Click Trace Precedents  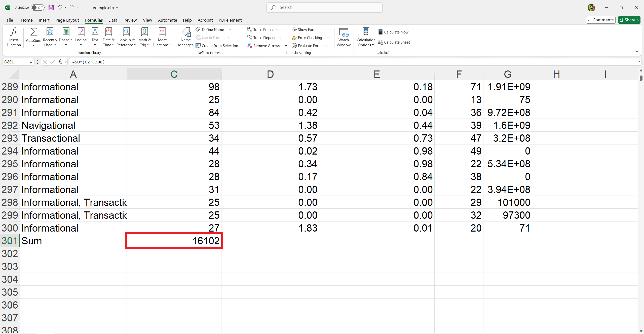click(264, 29)
